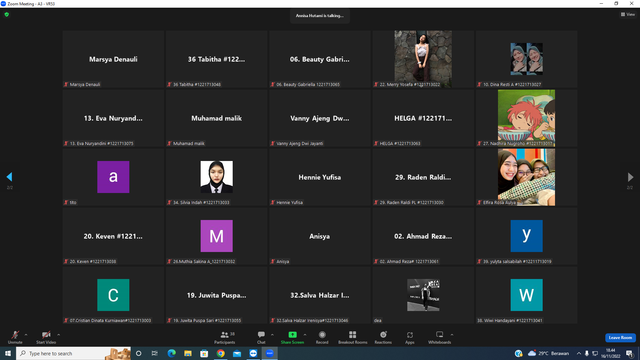The image size is (640, 360).
Task: Select the Hennie Yufisa tile
Action: tap(320, 177)
